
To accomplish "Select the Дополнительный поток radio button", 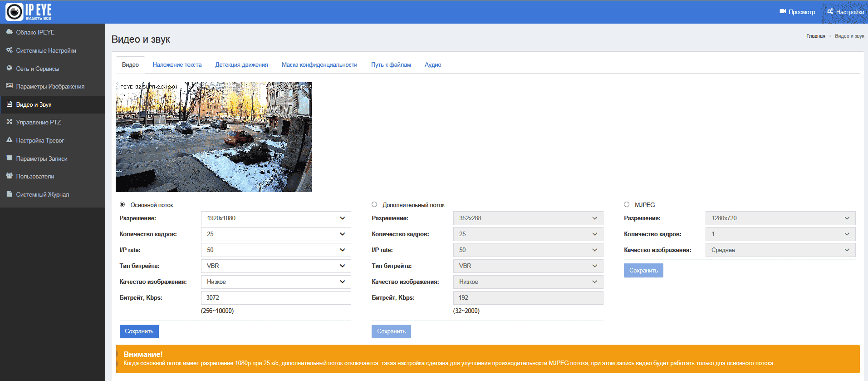I will tap(374, 205).
